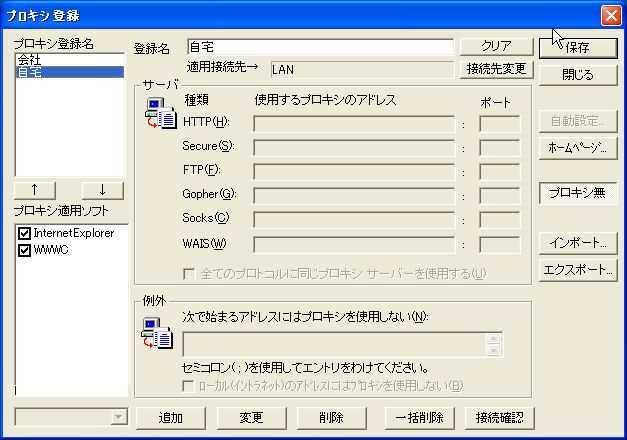Screen dimensions: 627x440
Task: Toggle the WWWC checkbox
Action: tap(25, 249)
